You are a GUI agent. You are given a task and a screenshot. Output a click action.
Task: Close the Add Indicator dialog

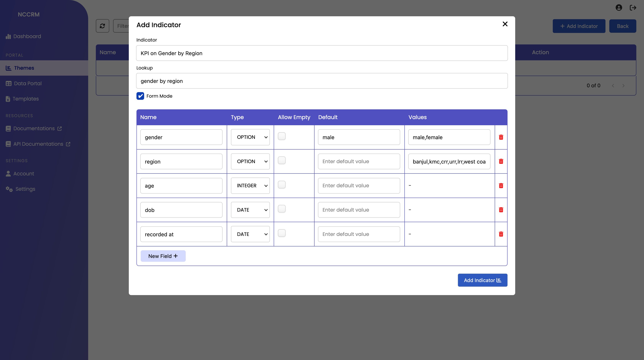tap(505, 24)
